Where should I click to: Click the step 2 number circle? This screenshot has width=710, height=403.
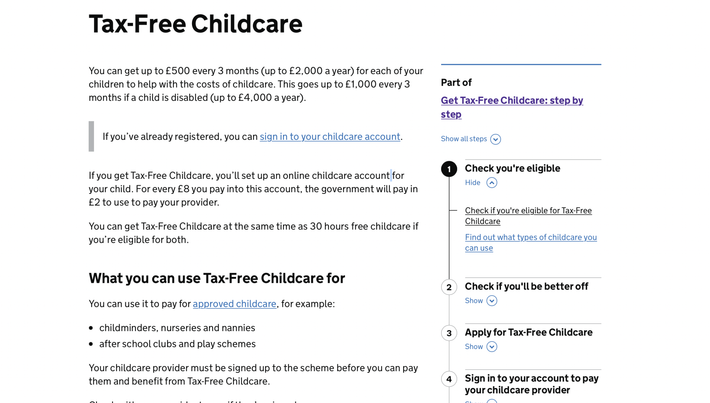click(449, 287)
